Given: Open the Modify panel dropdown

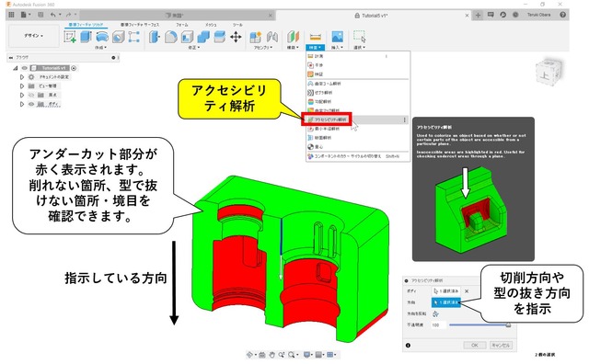Looking at the screenshot, I should (194, 48).
